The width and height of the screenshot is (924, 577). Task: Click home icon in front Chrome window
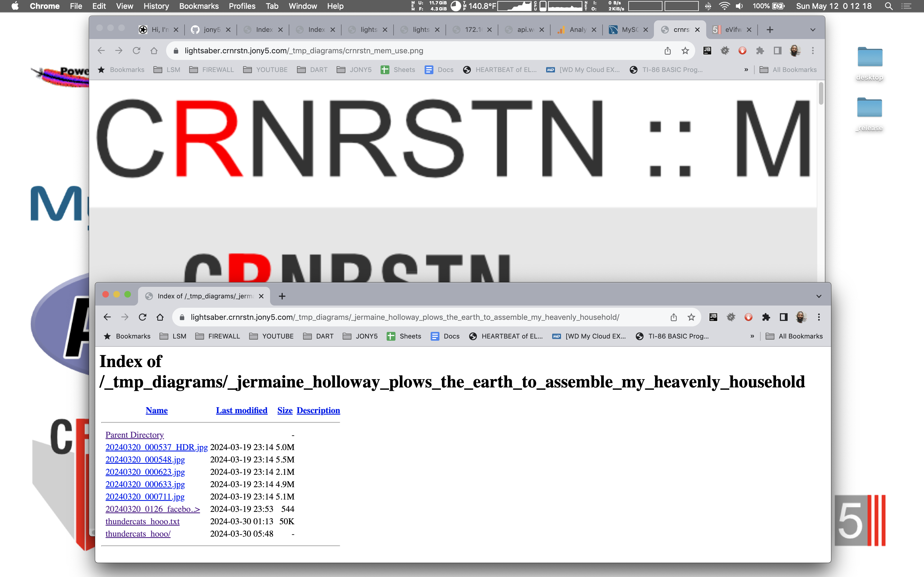click(160, 317)
